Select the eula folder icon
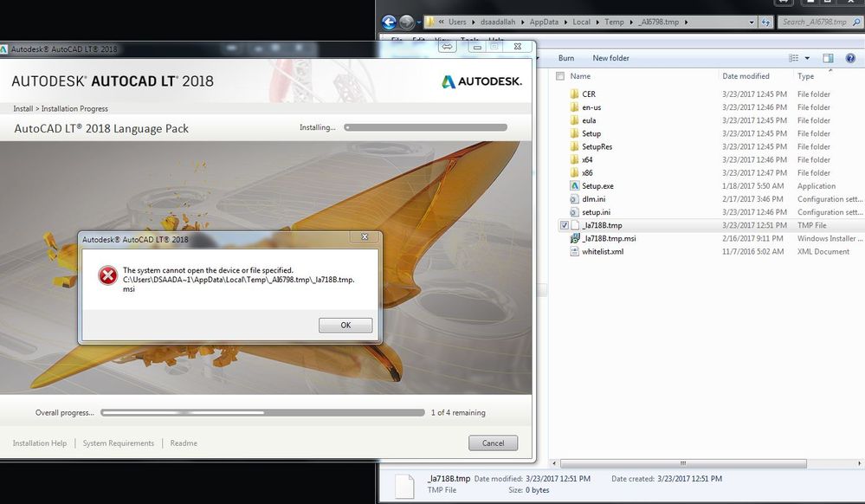The width and height of the screenshot is (865, 504). point(574,120)
